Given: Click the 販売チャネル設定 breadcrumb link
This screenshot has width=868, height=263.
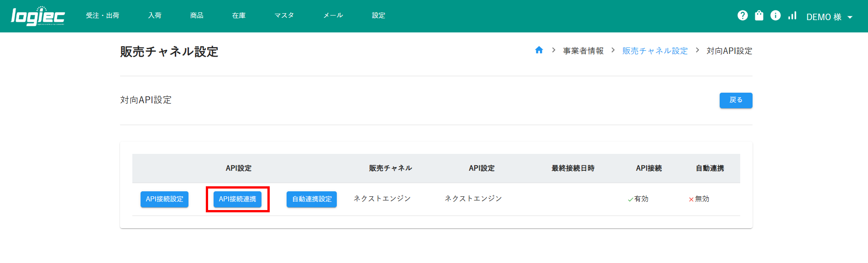Looking at the screenshot, I should click(655, 51).
